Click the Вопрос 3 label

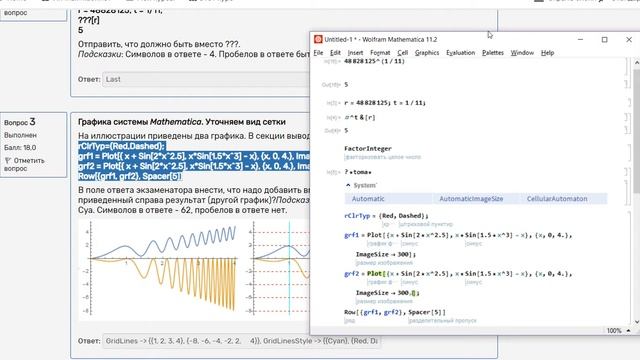point(20,122)
